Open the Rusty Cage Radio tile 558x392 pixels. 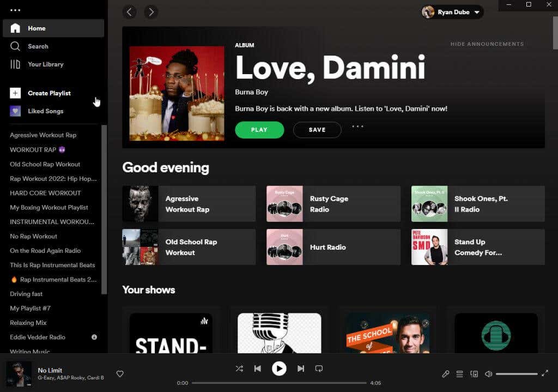[x=333, y=204]
